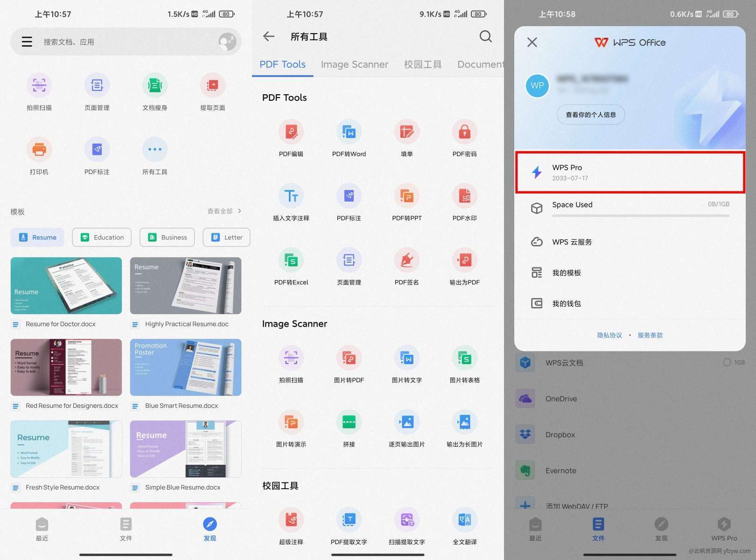The width and height of the screenshot is (756, 560).
Task: Open Blue Smart Resume.docx thumbnail
Action: tap(186, 367)
